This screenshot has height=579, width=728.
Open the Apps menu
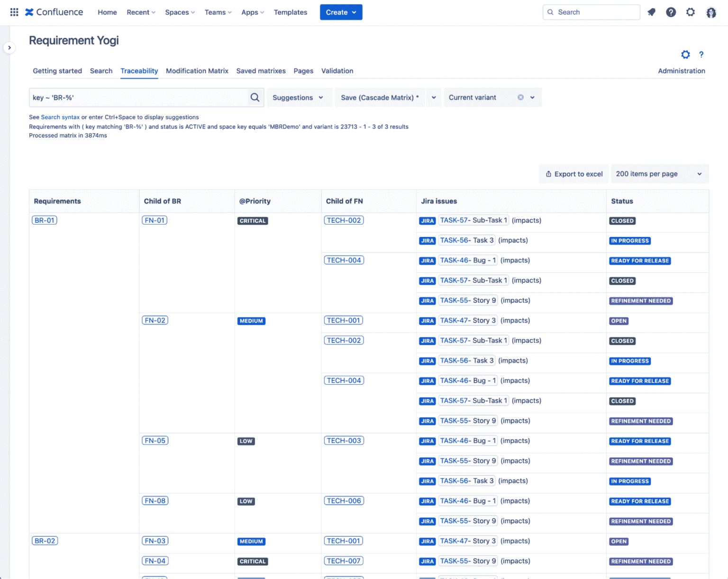click(252, 12)
